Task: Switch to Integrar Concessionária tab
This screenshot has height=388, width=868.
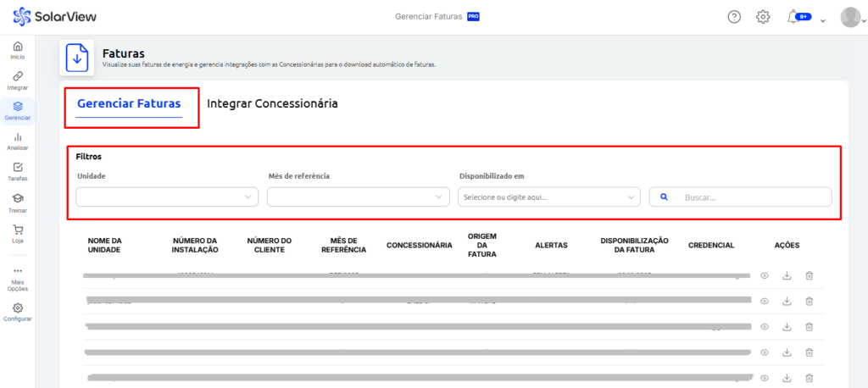Action: [x=272, y=103]
